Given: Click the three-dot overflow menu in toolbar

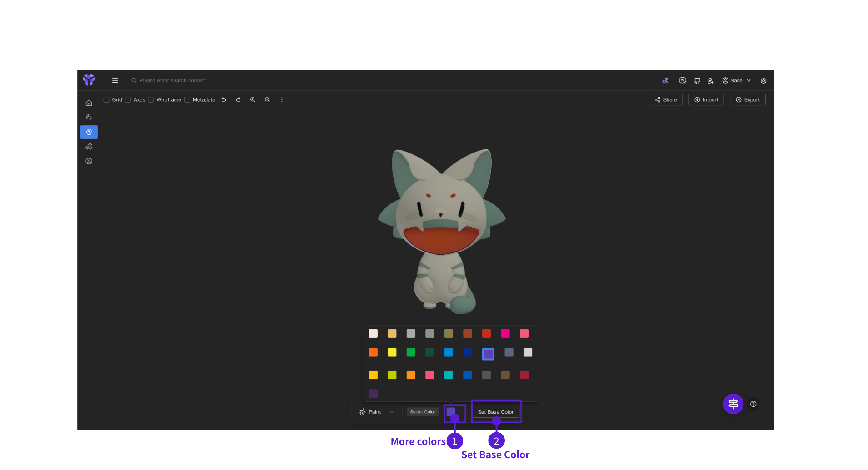Looking at the screenshot, I should (282, 99).
